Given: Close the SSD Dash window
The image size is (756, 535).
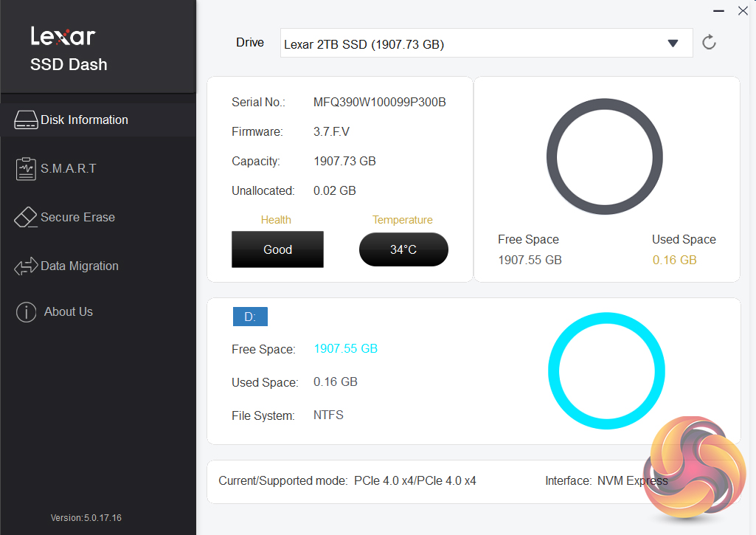Looking at the screenshot, I should 743,10.
